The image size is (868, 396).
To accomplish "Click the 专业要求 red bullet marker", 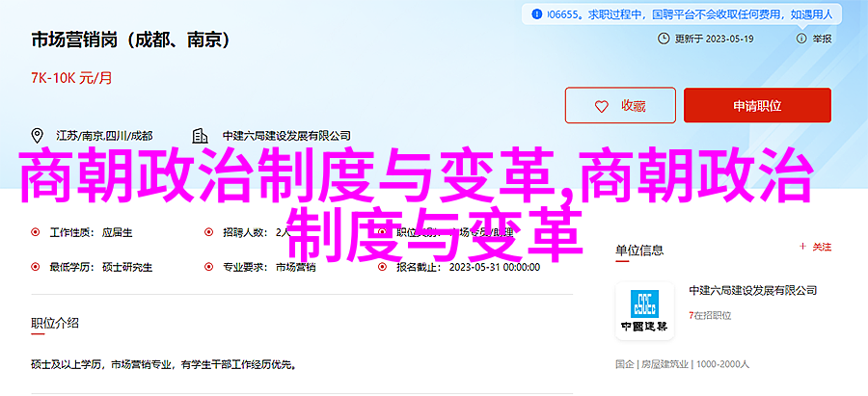I will click(x=208, y=267).
